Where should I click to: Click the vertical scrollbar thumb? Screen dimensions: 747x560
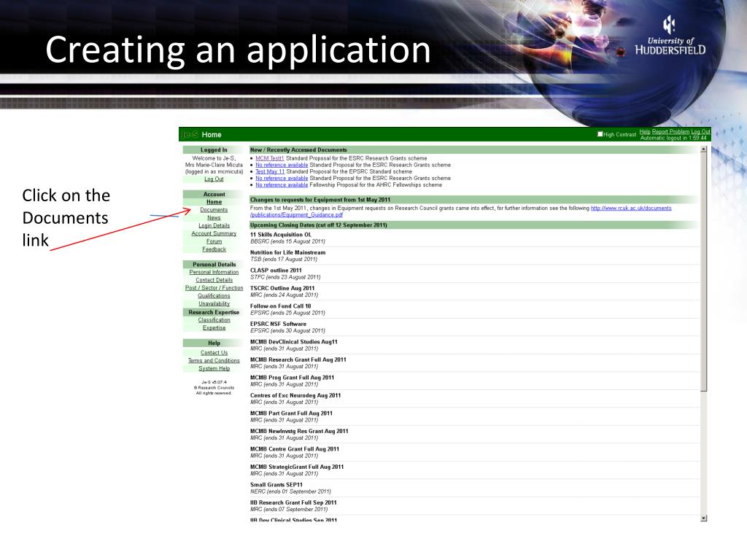pyautogui.click(x=704, y=273)
